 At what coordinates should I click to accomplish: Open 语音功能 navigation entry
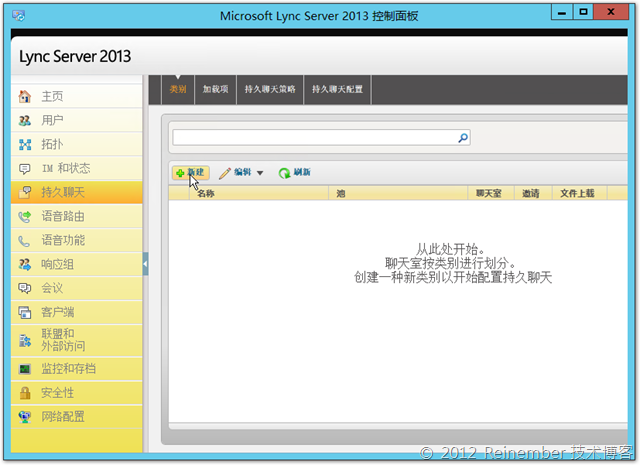coord(77,240)
